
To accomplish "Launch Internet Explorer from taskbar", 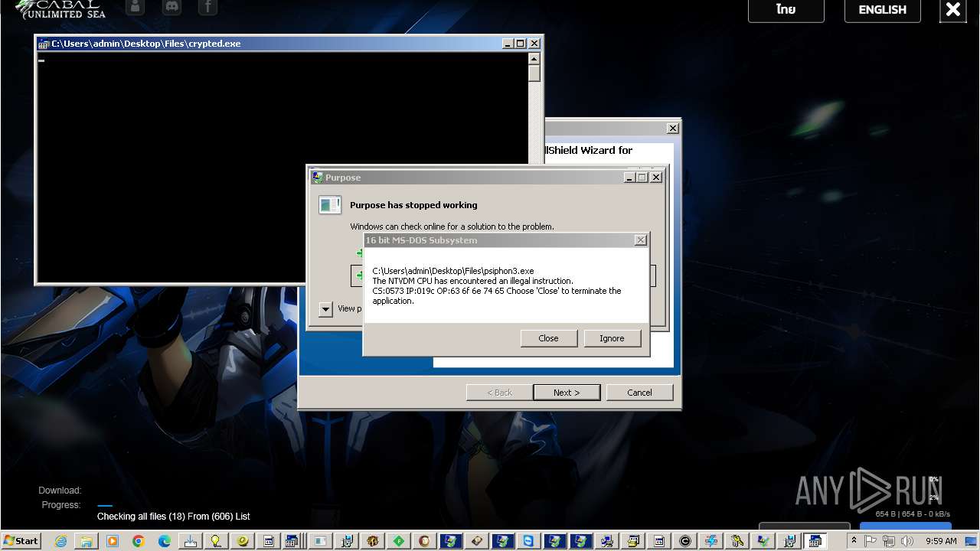I will click(x=60, y=541).
